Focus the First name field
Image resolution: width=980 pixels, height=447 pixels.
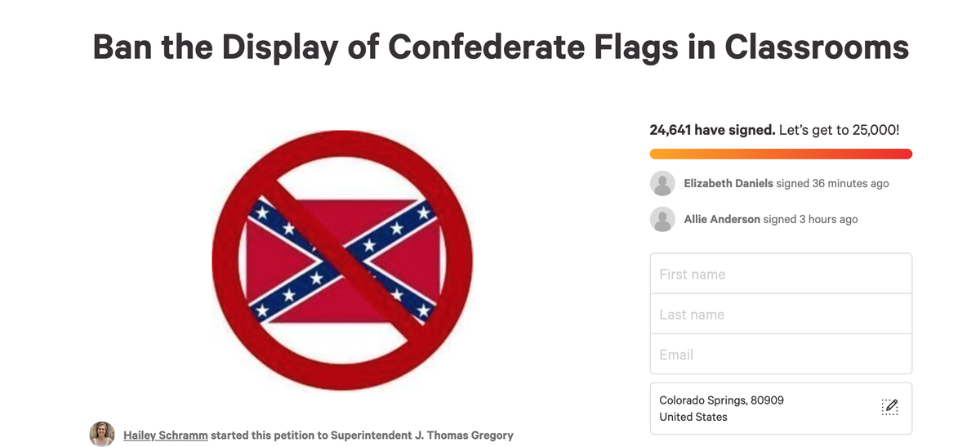(x=781, y=275)
